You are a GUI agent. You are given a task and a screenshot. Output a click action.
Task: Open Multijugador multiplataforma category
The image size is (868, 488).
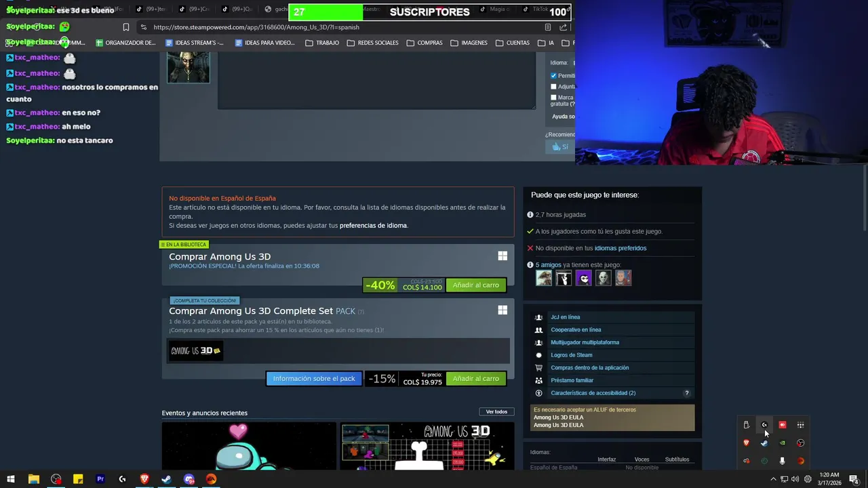(585, 342)
